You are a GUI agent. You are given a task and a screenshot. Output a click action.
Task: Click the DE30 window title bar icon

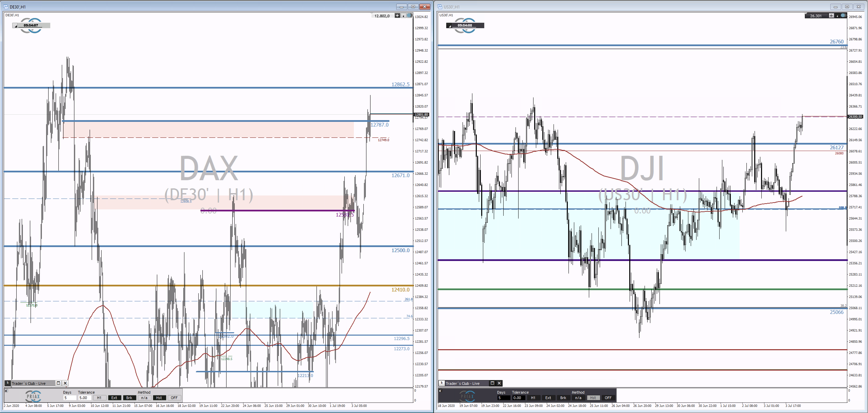[6, 7]
